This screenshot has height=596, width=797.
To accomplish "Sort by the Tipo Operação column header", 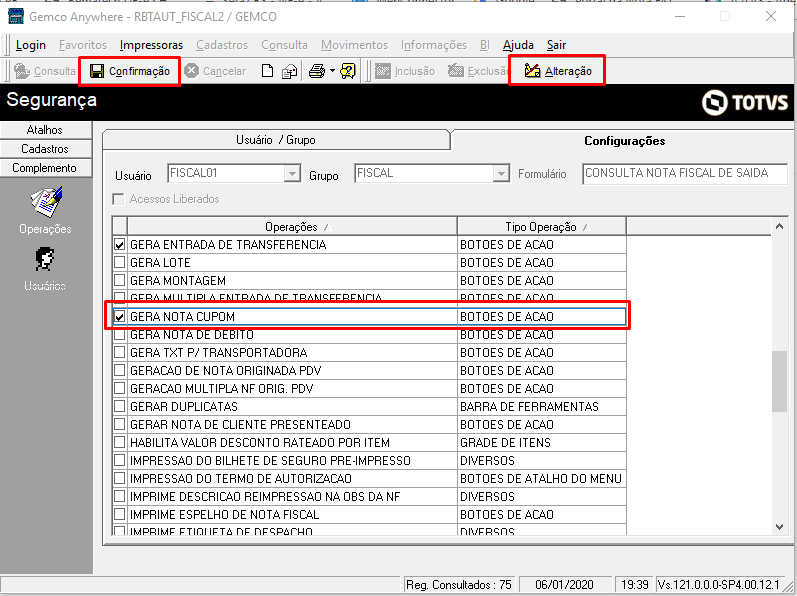I will pos(541,227).
